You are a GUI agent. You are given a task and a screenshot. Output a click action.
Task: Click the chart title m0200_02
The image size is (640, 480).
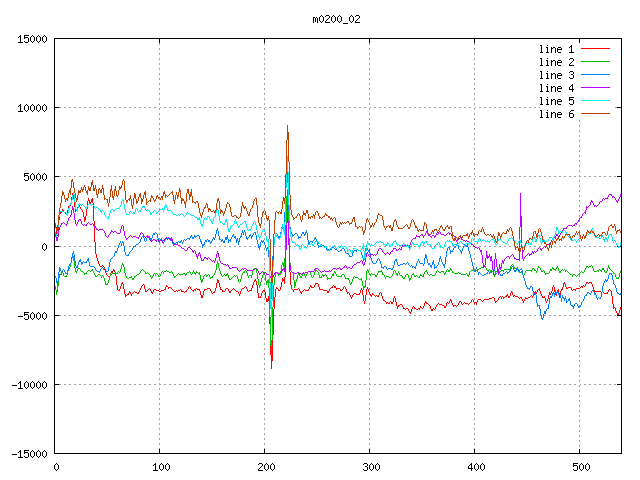pyautogui.click(x=337, y=19)
